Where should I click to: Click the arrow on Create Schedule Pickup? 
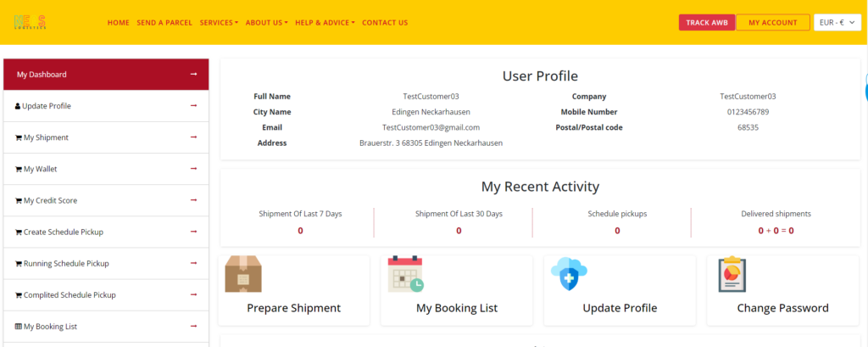pos(193,232)
